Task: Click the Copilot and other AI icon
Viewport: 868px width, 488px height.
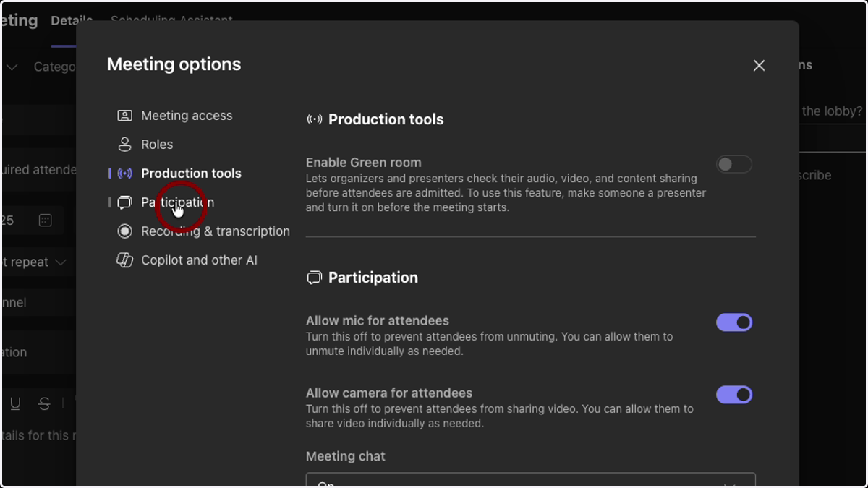Action: (x=124, y=260)
